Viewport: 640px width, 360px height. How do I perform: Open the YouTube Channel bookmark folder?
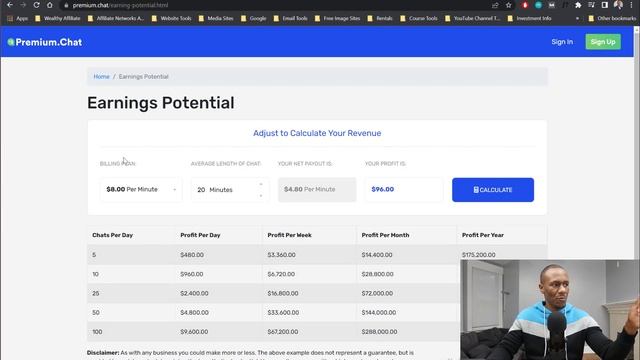(473, 18)
